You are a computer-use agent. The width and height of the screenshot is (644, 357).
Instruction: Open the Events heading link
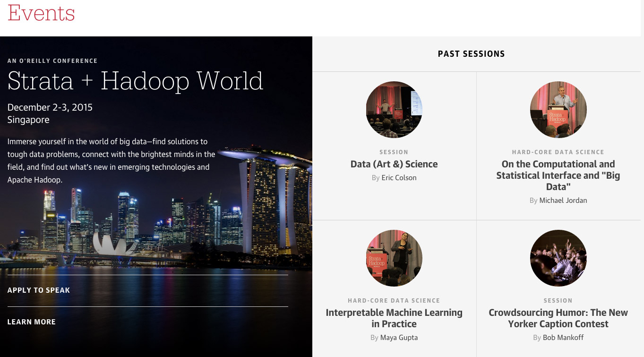(42, 13)
